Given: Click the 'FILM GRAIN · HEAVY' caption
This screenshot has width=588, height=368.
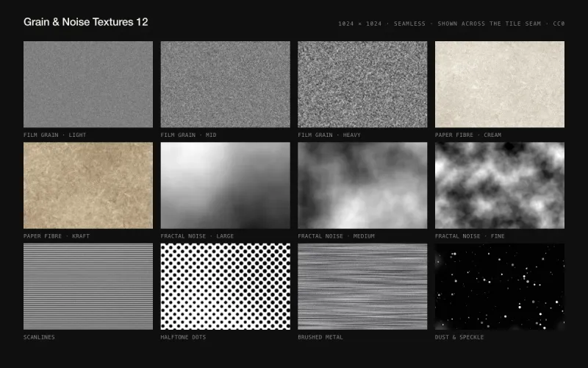Looking at the screenshot, I should (329, 135).
